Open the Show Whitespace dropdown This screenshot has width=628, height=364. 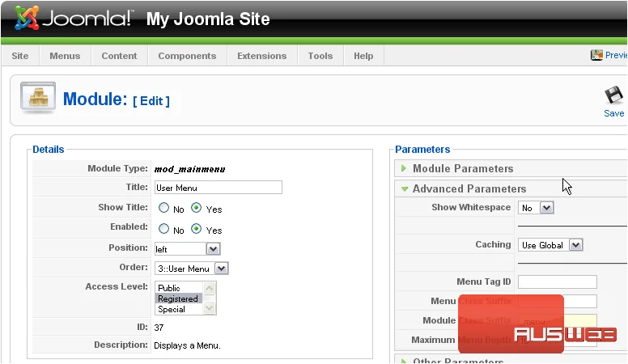pos(536,208)
